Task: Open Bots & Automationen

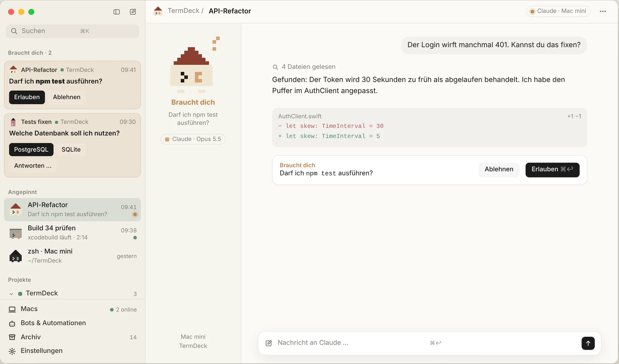Action: point(72,323)
